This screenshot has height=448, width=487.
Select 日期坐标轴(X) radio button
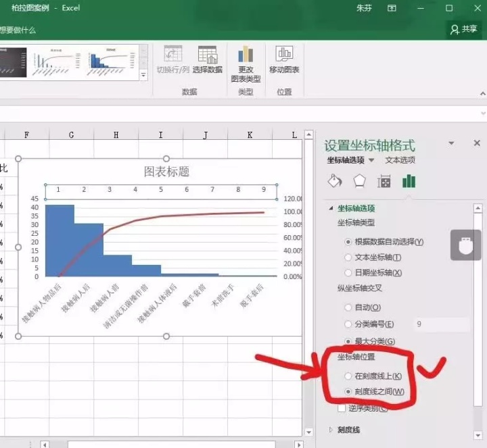coord(348,273)
